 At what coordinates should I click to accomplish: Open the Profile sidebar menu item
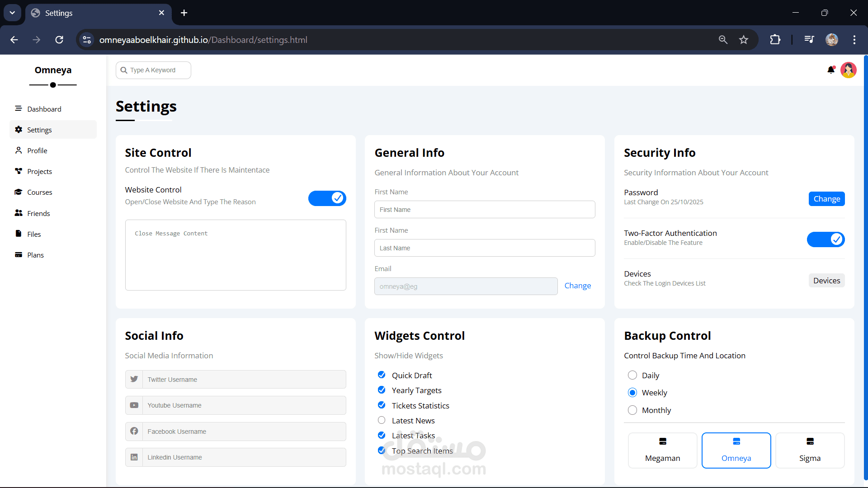pyautogui.click(x=37, y=150)
